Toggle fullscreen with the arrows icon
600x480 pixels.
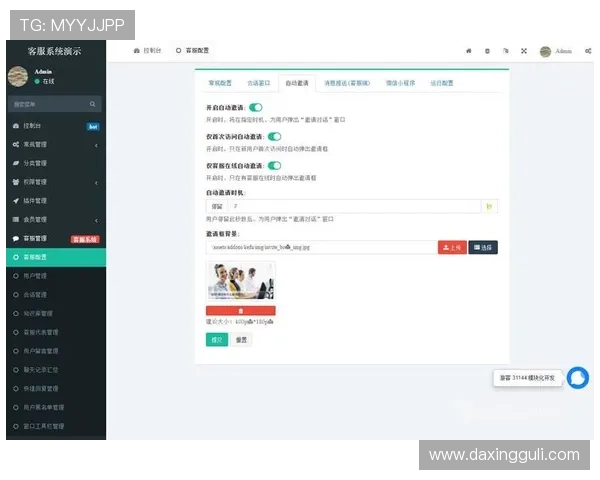[x=524, y=51]
